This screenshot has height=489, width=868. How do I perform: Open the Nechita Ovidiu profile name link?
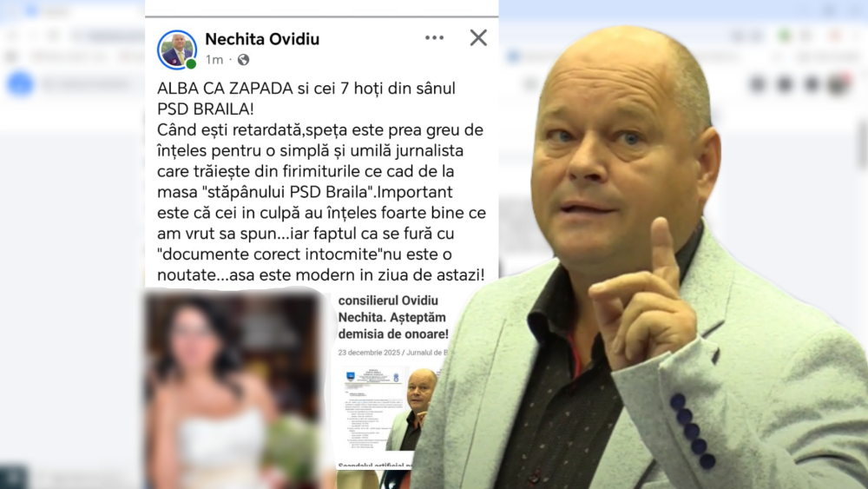pyautogui.click(x=262, y=39)
